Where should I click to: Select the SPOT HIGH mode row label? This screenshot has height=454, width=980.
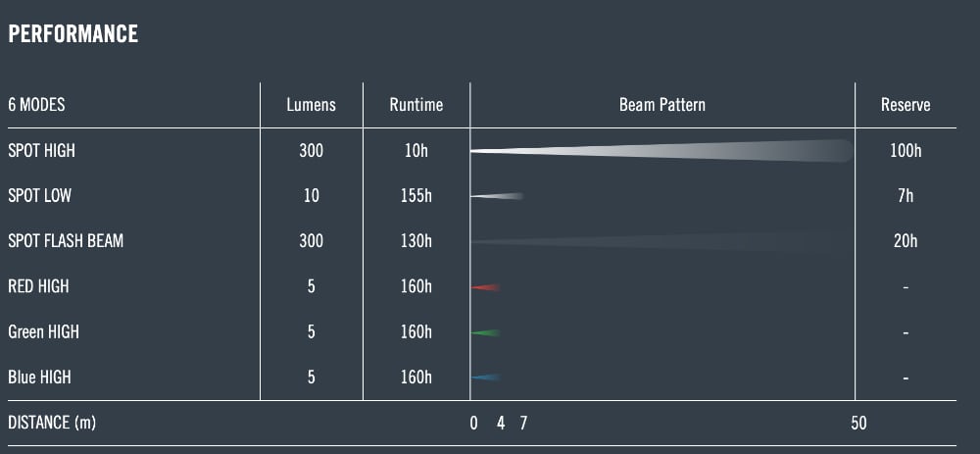(41, 152)
